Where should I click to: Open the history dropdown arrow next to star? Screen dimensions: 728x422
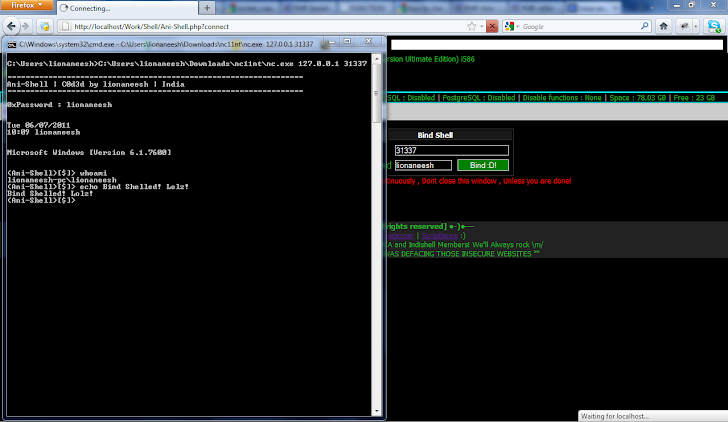tap(481, 26)
